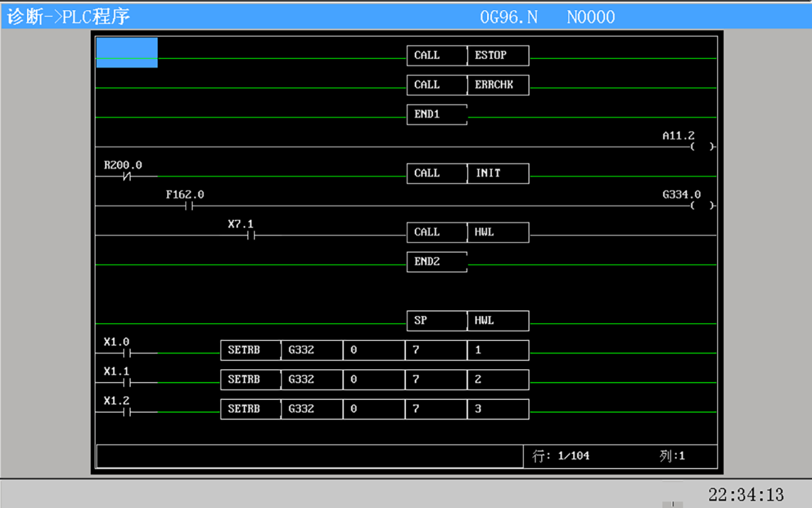
Task: Select the program name OG96.N
Action: point(509,17)
